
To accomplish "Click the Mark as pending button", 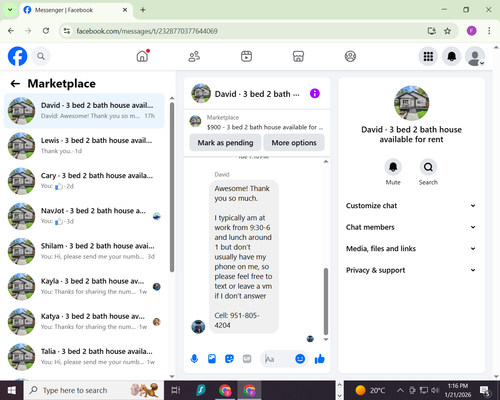I will pyautogui.click(x=225, y=143).
